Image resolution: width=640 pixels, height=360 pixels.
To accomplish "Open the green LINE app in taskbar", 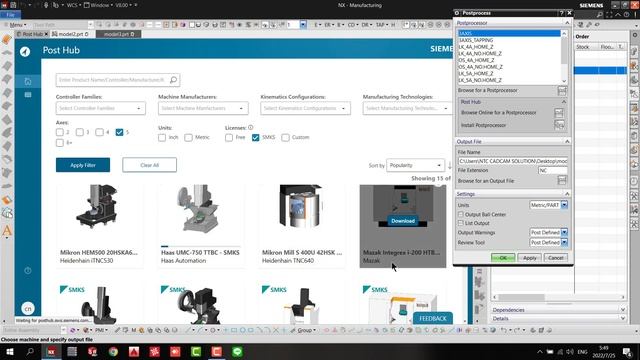I will [x=237, y=351].
